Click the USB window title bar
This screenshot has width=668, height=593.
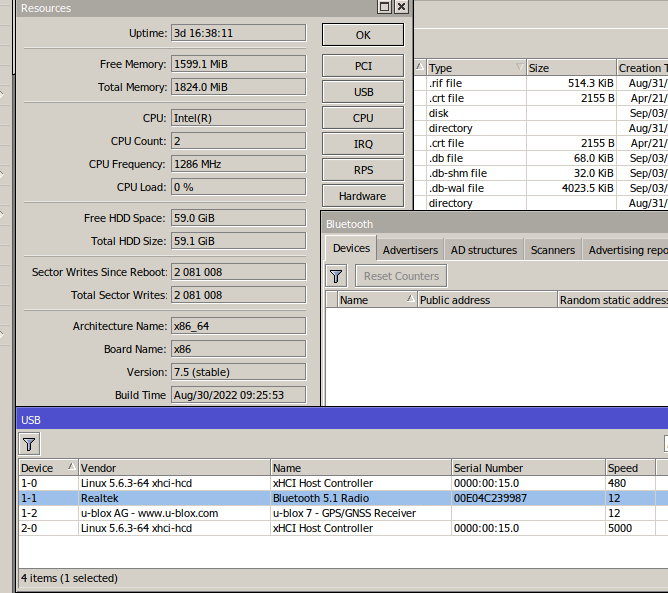(x=342, y=420)
